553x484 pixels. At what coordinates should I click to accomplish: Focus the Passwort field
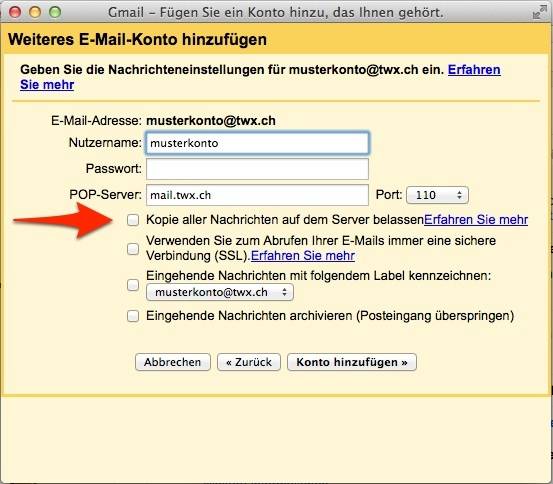click(x=257, y=169)
